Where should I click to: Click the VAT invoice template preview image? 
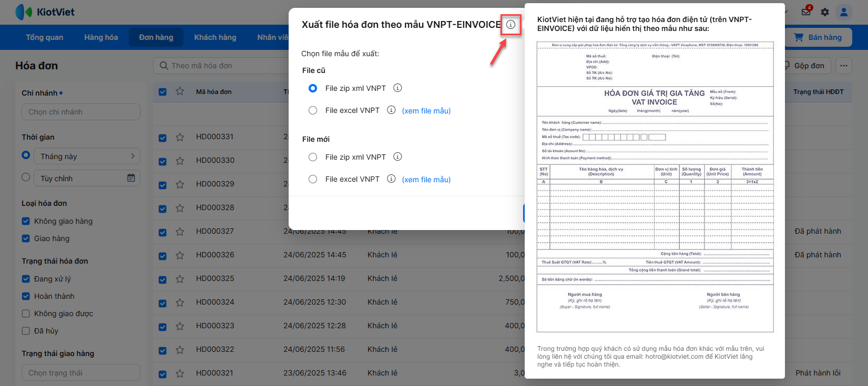[655, 187]
